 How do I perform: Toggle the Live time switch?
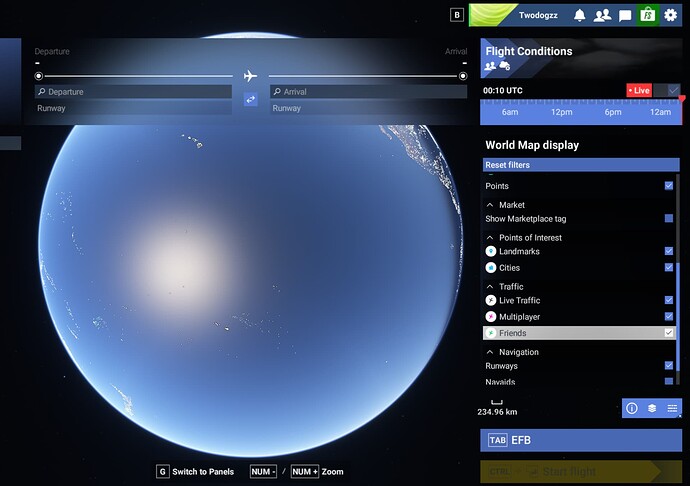(x=673, y=90)
